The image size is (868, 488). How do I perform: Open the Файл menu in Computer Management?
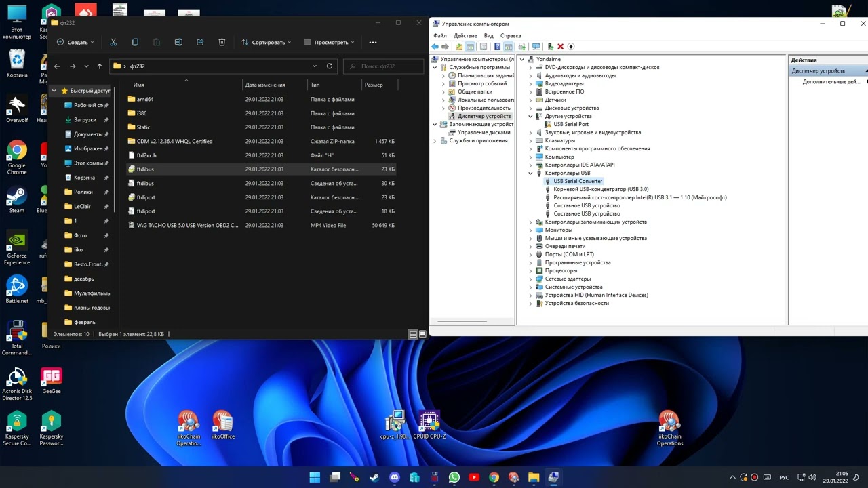click(x=440, y=35)
